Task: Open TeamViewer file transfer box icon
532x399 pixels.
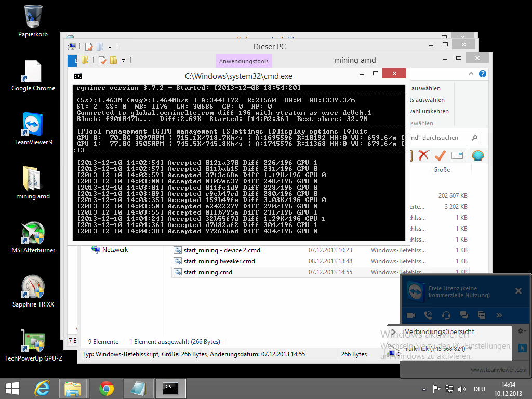Action: click(482, 315)
